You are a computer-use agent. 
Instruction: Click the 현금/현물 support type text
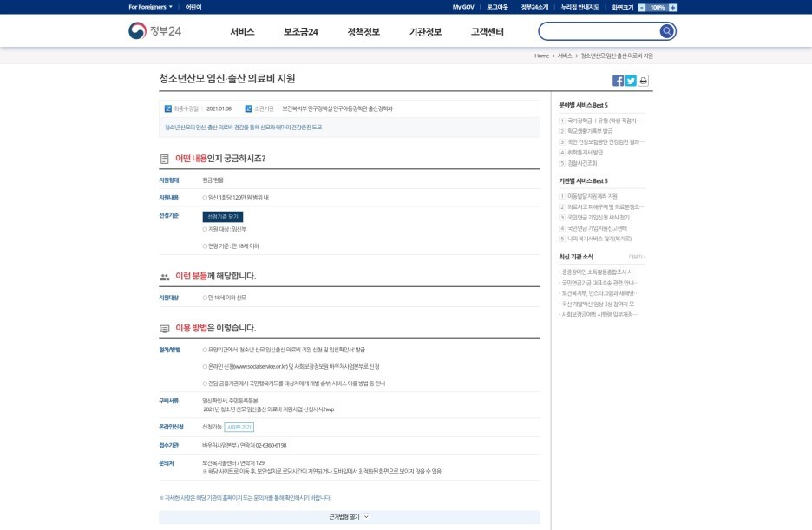coord(213,180)
